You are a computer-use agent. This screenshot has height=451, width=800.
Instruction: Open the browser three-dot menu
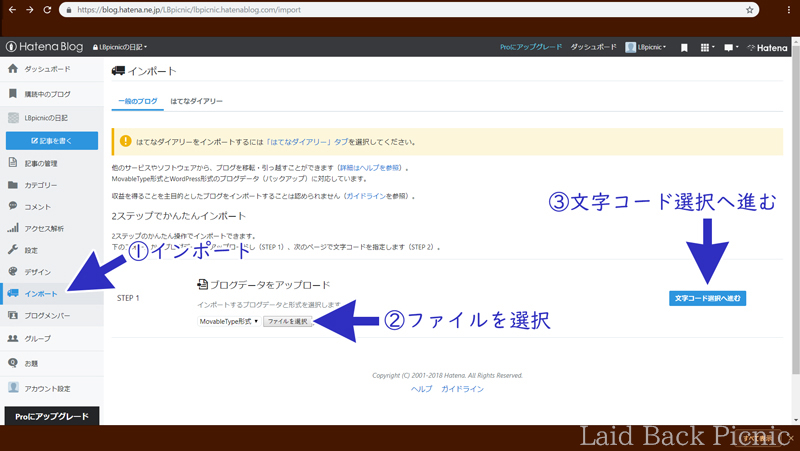tap(789, 10)
